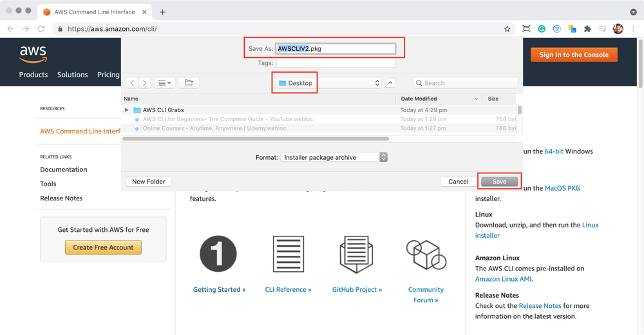
Task: Go forward in browser history
Action: (26, 29)
